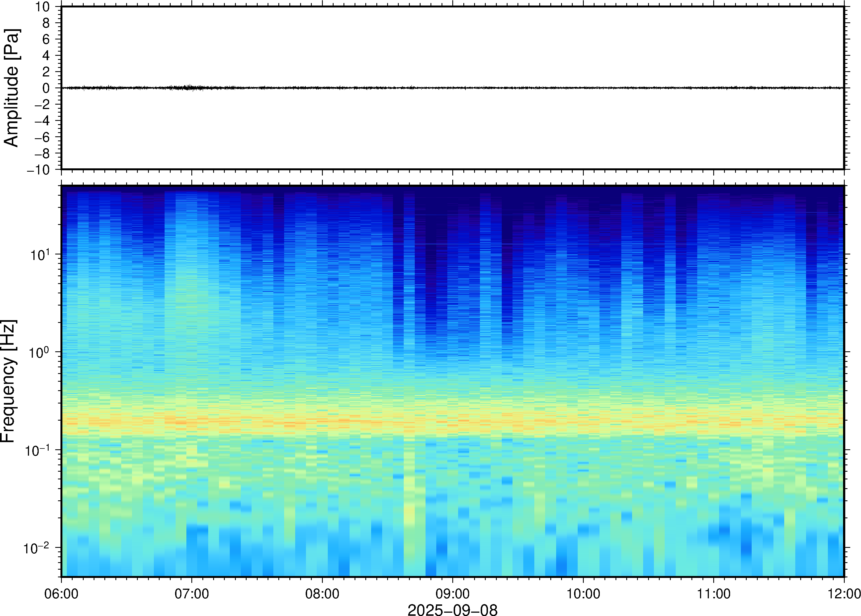This screenshot has width=861, height=616.
Task: Select the 08:00 time tick label
Action: (x=322, y=594)
